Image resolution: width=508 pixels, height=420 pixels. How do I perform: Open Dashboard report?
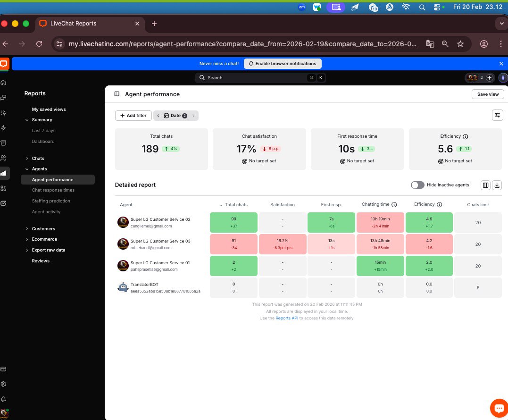pos(43,142)
